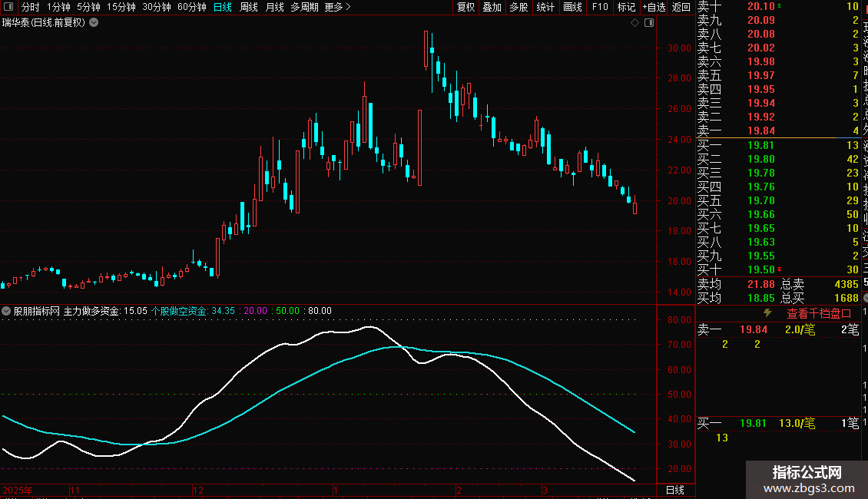Toggle the right panel layout icon
Viewport: 868px width, 499px height.
click(x=649, y=23)
